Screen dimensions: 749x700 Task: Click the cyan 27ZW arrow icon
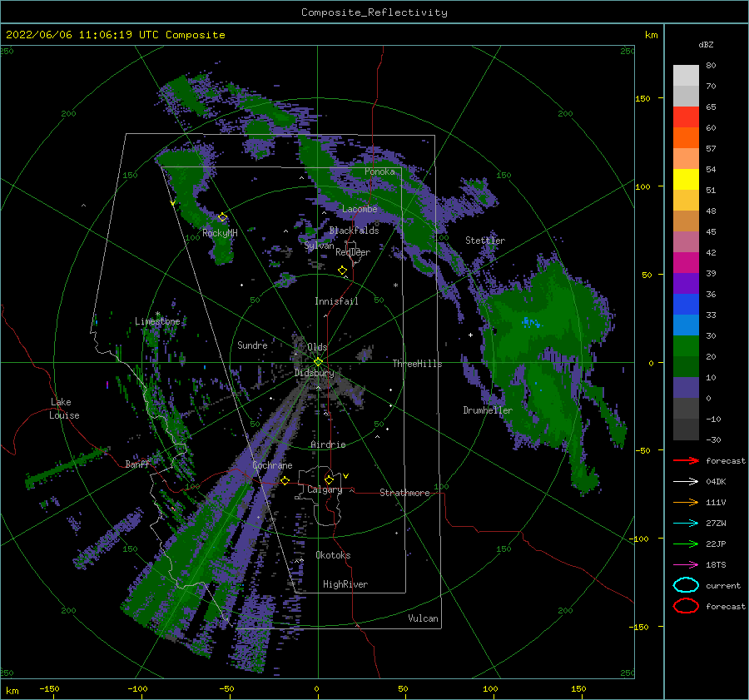coord(686,524)
